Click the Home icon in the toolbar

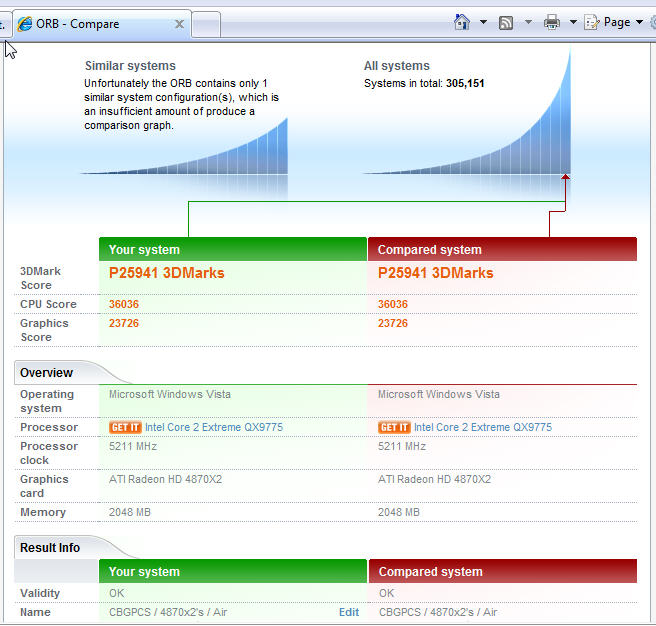click(x=461, y=22)
